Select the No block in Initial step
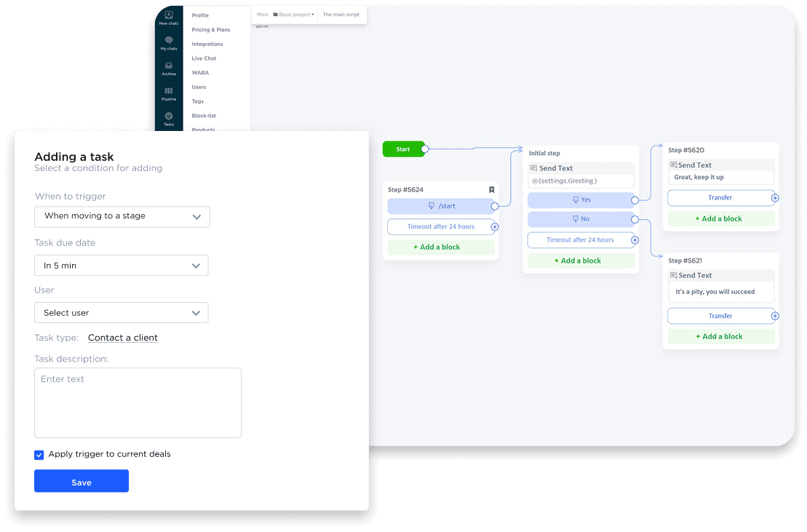 pos(581,220)
